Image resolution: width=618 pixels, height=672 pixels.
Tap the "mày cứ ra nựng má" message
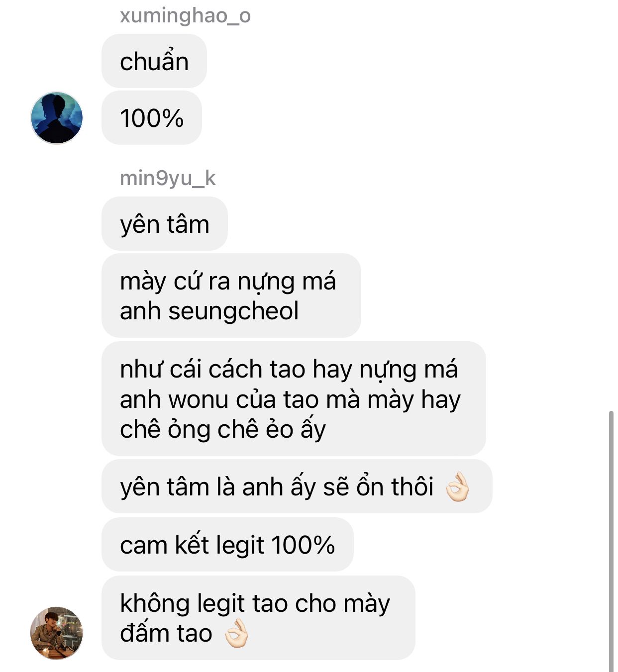coord(231,295)
